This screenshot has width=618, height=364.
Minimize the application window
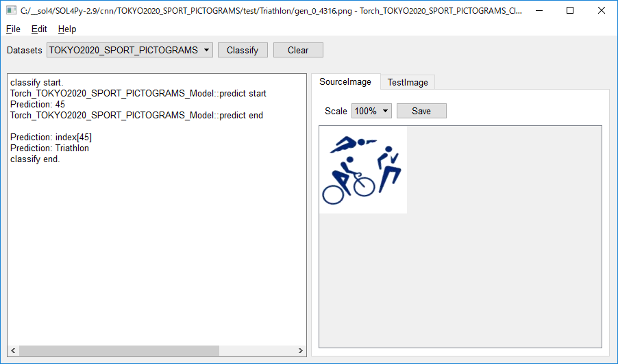coord(539,11)
